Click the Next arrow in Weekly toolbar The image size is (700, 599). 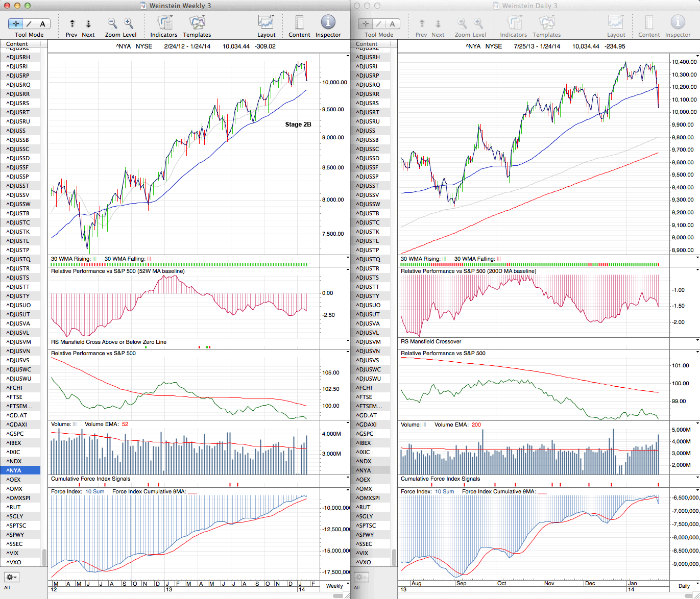pyautogui.click(x=88, y=23)
